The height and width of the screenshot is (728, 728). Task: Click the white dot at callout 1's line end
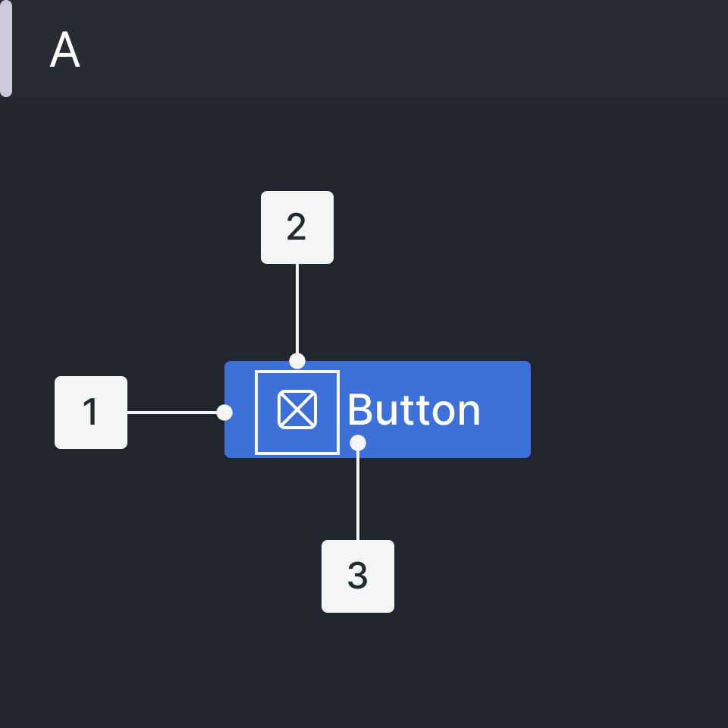(x=224, y=413)
